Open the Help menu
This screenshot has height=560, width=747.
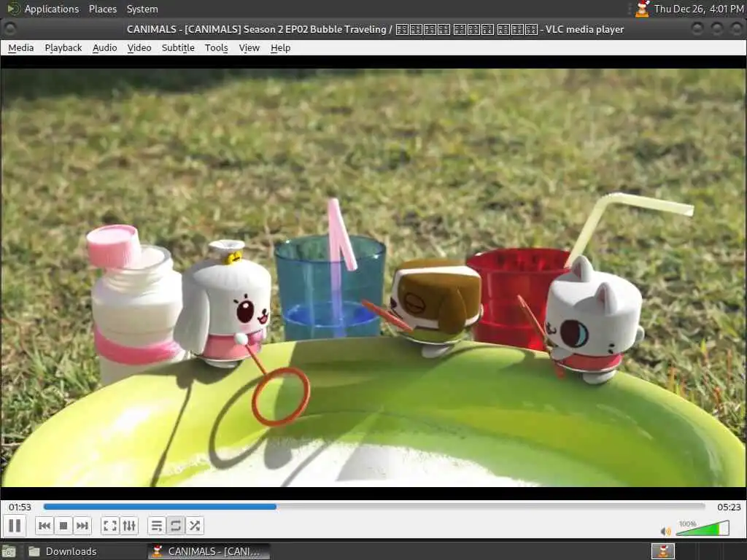click(x=281, y=47)
